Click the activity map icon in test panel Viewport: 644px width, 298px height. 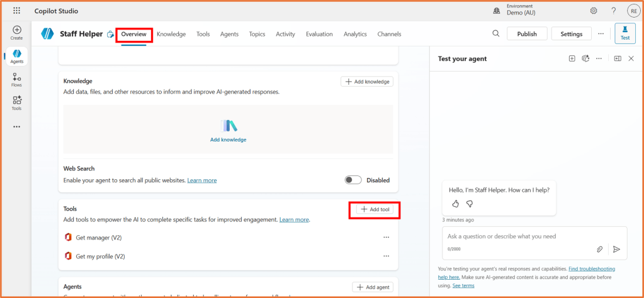point(585,58)
